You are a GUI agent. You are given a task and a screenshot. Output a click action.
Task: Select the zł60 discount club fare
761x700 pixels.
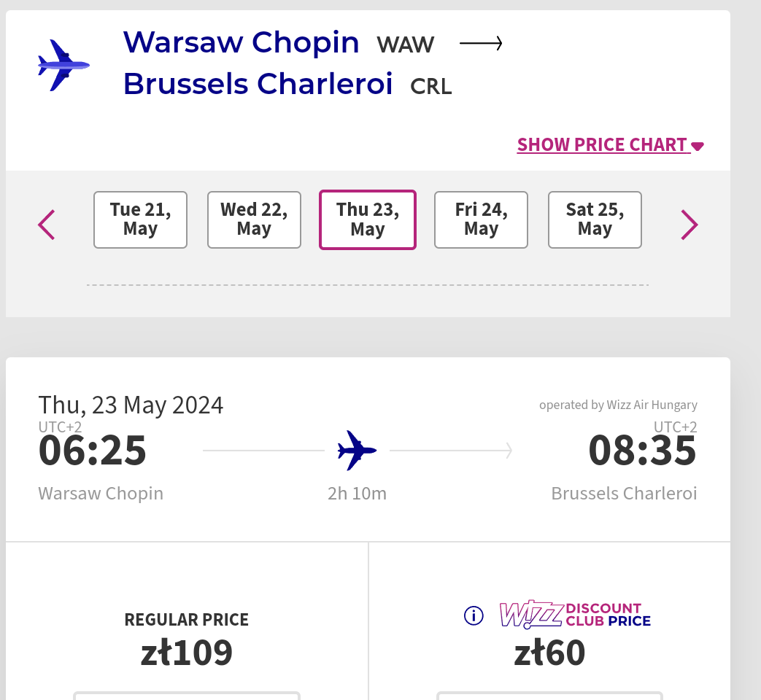549,653
